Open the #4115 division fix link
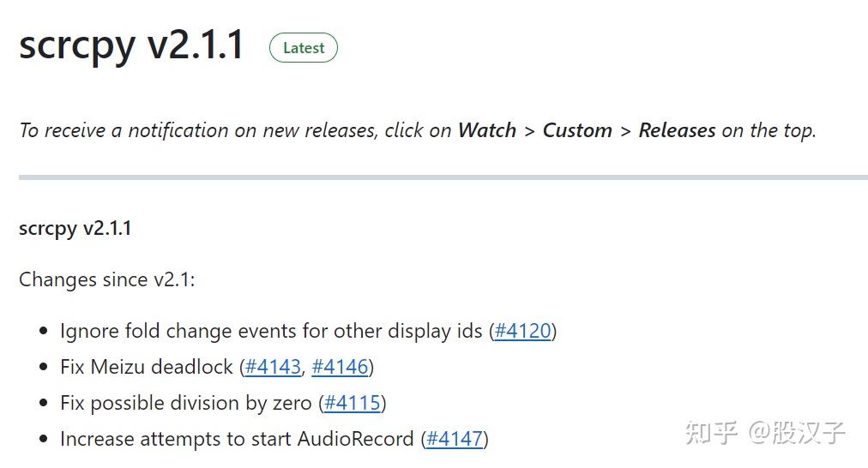 [353, 403]
